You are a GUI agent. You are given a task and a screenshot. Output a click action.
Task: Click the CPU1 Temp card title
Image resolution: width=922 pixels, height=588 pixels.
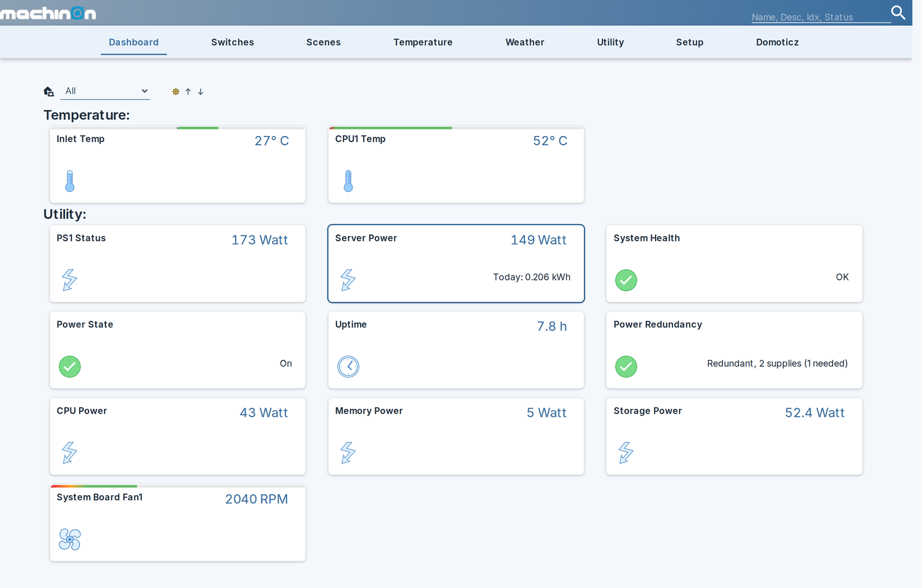[360, 139]
